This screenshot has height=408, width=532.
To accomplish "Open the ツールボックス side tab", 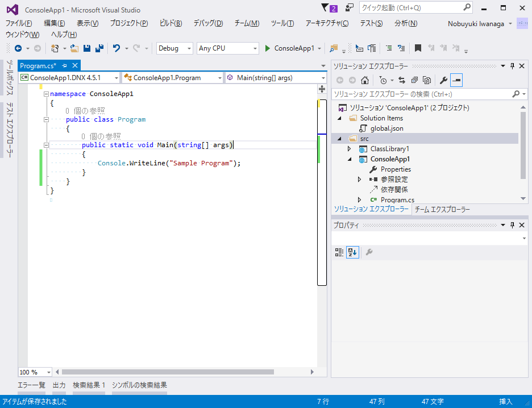I will click(10, 78).
